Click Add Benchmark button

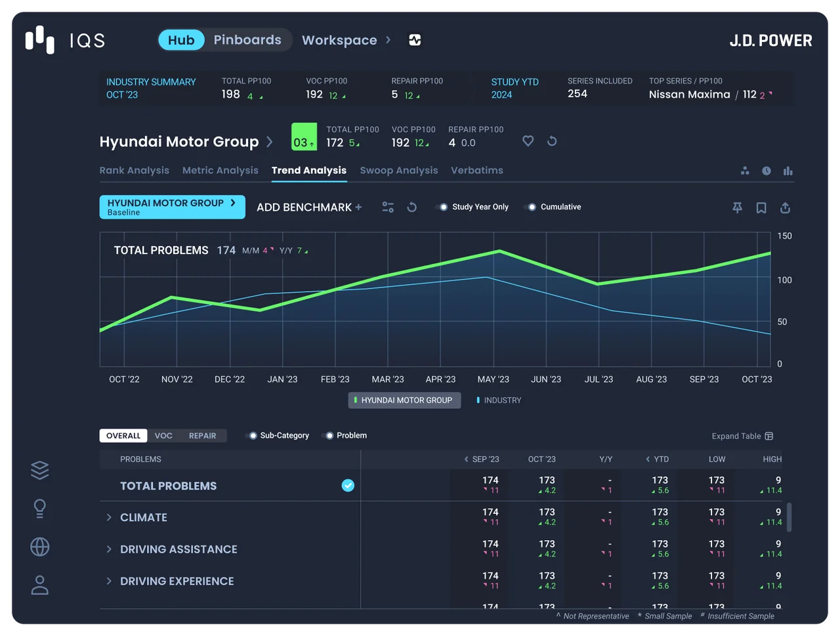click(309, 207)
